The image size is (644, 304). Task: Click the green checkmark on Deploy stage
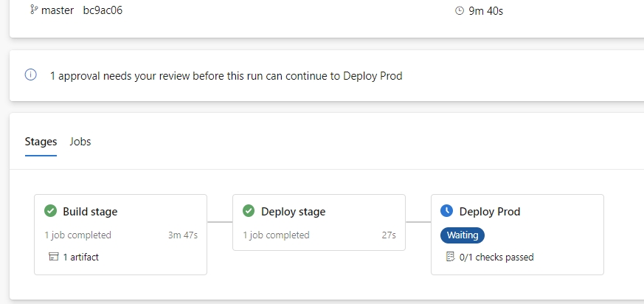click(249, 211)
